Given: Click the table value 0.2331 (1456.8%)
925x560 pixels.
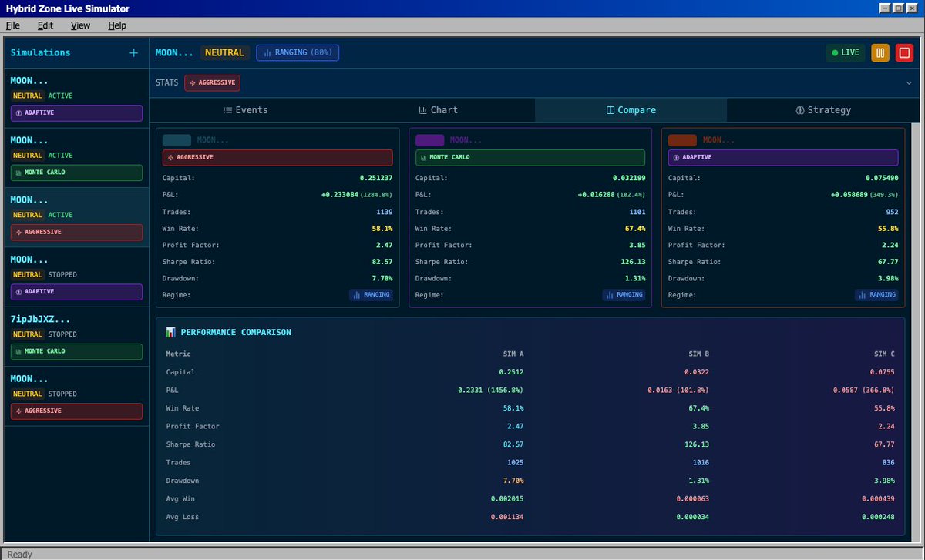Looking at the screenshot, I should click(491, 391).
